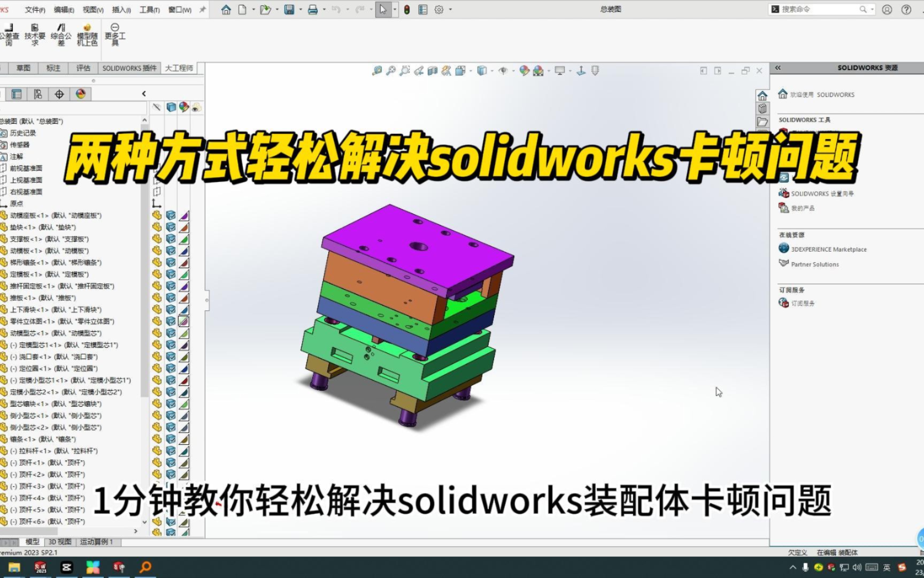Open the ConfigurationManager tab icon
Image resolution: width=924 pixels, height=578 pixels.
38,94
